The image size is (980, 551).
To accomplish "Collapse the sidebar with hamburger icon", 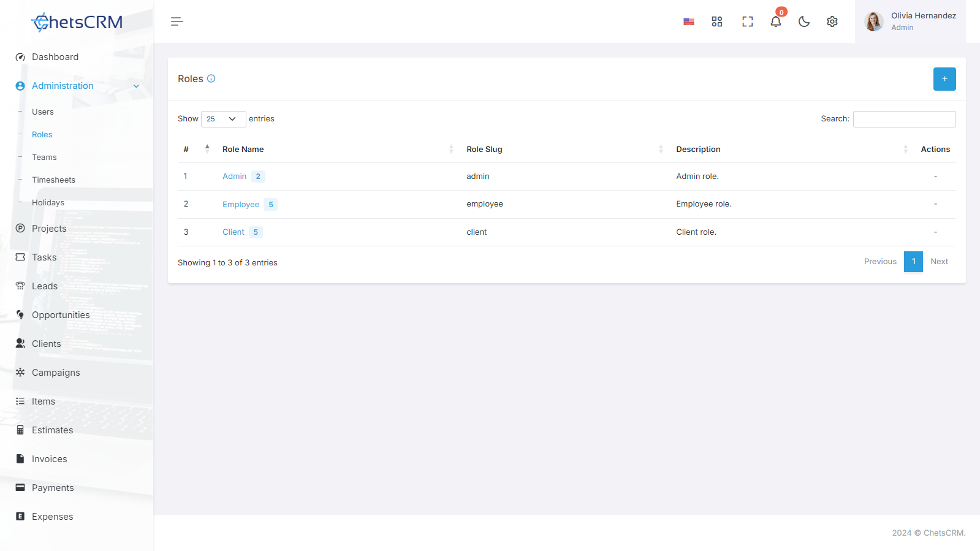I will click(177, 21).
